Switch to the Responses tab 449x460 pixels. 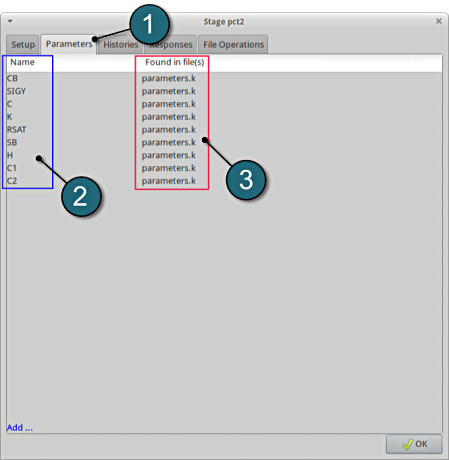pos(171,44)
